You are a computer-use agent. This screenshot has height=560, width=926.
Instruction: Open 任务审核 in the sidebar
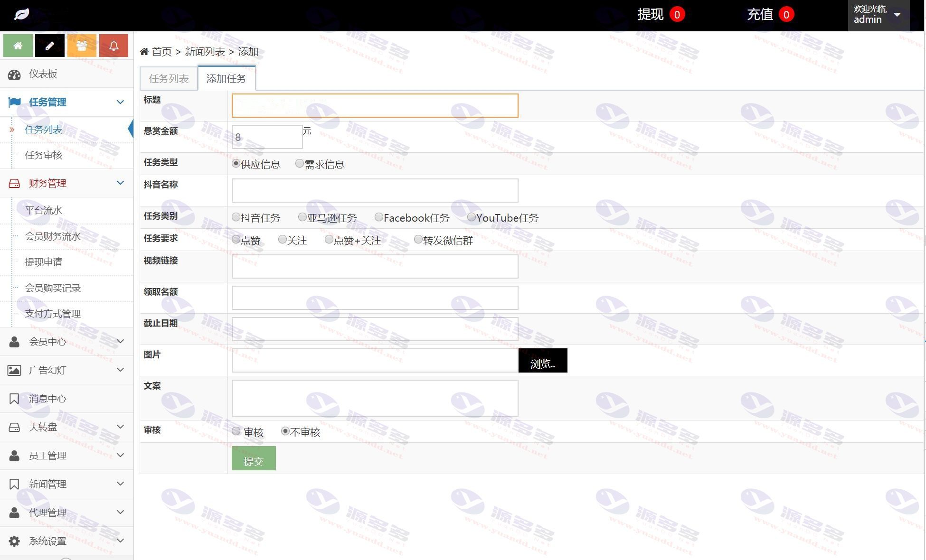click(x=44, y=155)
